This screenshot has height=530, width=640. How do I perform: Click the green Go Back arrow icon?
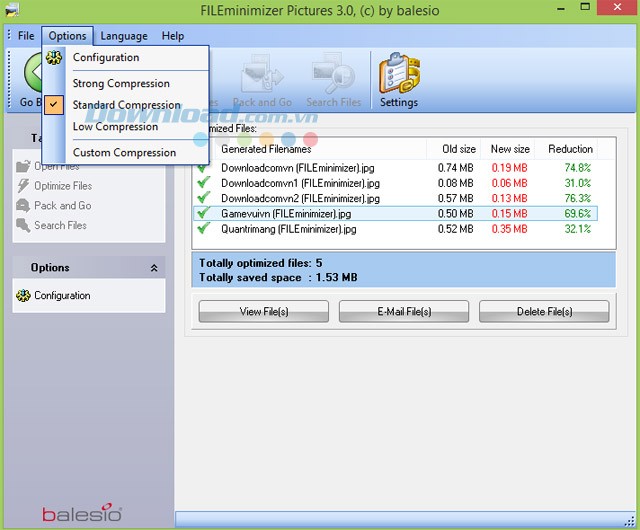tap(33, 73)
